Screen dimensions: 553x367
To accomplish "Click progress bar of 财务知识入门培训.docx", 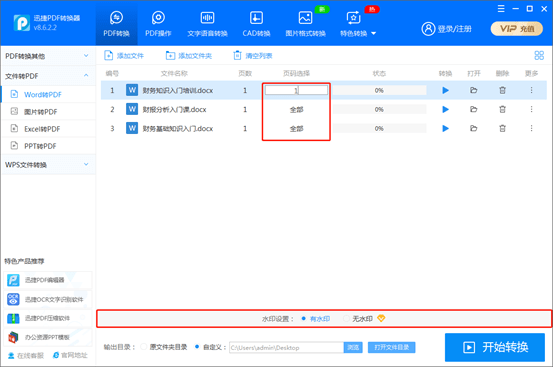I will 379,91.
